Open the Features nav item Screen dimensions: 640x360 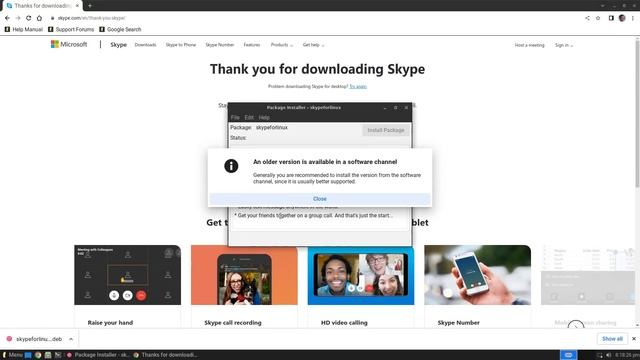coord(252,45)
